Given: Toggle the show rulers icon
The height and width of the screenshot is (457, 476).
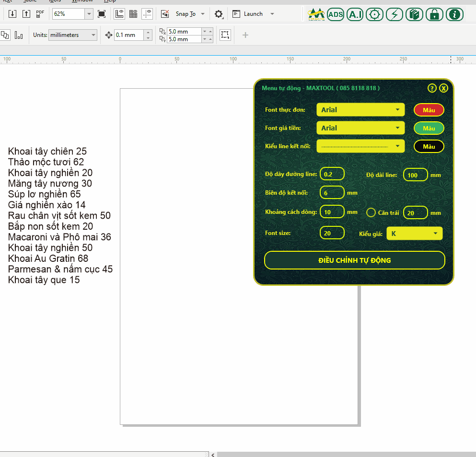Looking at the screenshot, I should 120,14.
